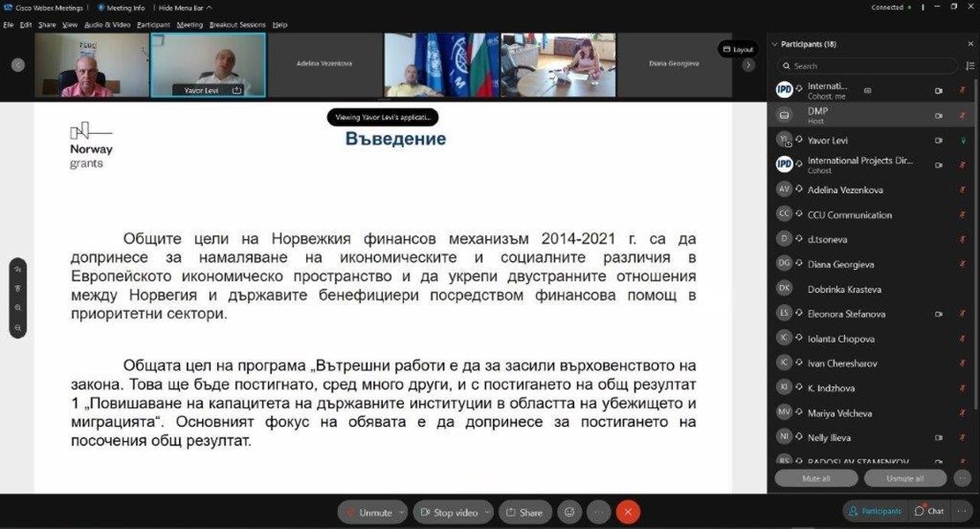Image resolution: width=980 pixels, height=529 pixels.
Task: Click camera icon in Yavor Levi row
Action: pos(939,140)
